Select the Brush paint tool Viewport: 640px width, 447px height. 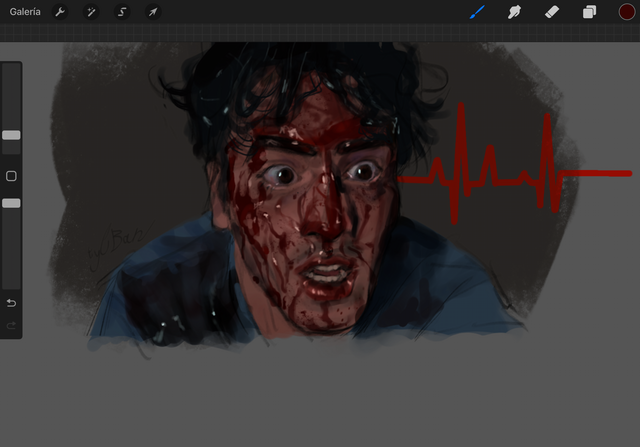(x=477, y=12)
